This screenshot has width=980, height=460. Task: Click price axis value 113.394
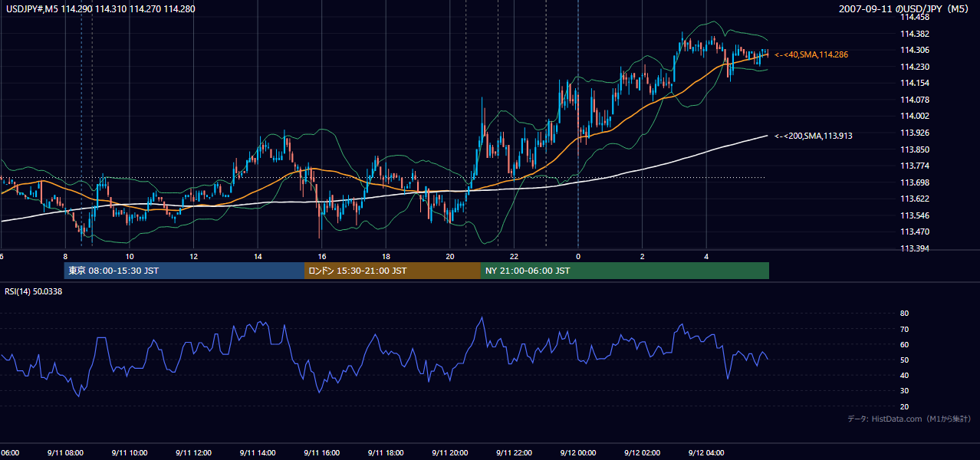click(914, 248)
